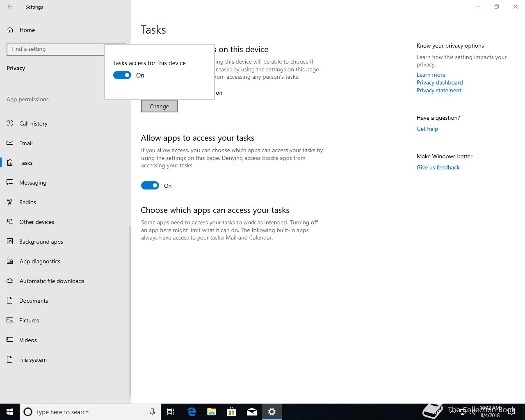The image size is (525, 420).
Task: Open Home in Settings sidebar
Action: (66, 30)
